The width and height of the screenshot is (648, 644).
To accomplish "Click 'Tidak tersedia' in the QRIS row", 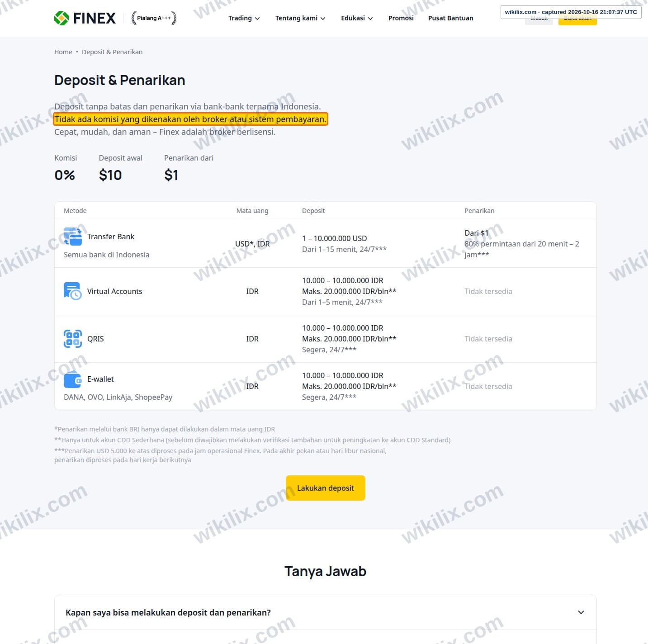I will coord(488,339).
